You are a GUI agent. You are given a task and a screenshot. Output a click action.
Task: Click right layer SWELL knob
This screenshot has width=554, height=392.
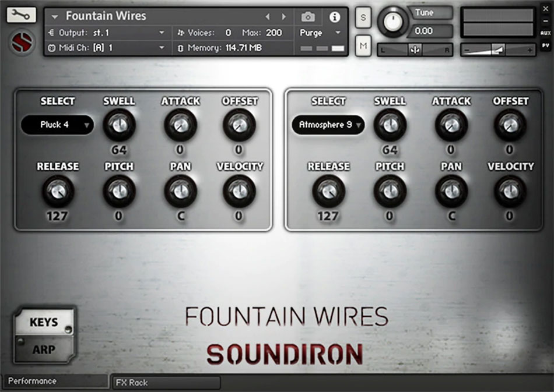click(390, 125)
